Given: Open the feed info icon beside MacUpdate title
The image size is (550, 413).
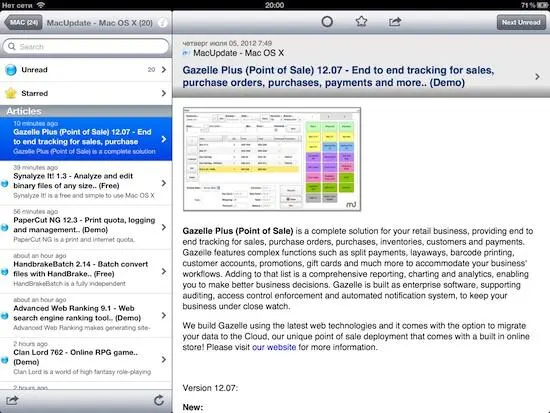Looking at the screenshot, I should click(x=162, y=23).
